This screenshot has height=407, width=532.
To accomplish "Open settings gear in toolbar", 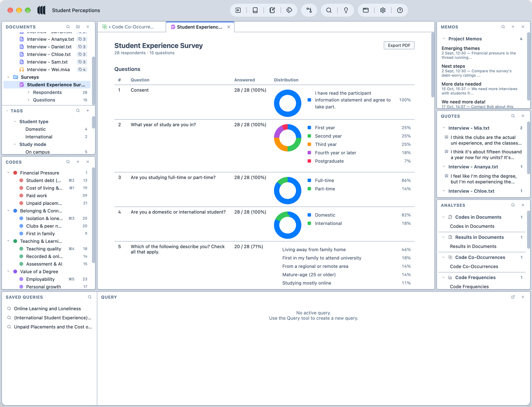I will tap(383, 10).
